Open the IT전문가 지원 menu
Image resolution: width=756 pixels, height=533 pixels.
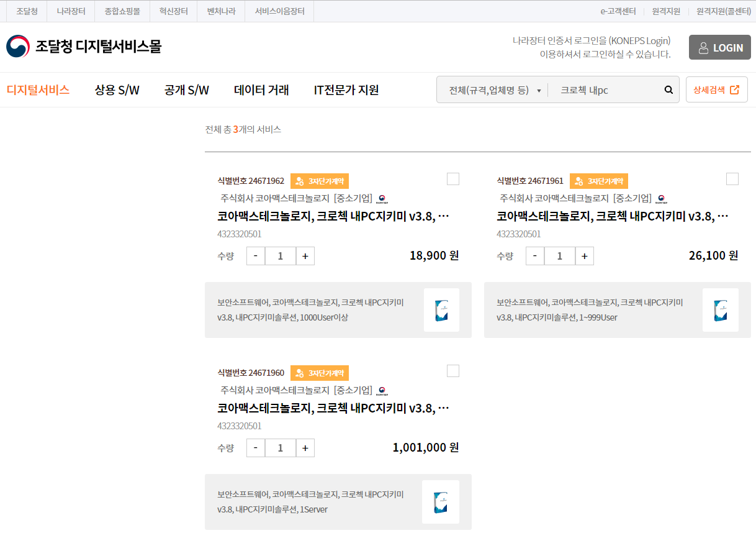(x=346, y=90)
